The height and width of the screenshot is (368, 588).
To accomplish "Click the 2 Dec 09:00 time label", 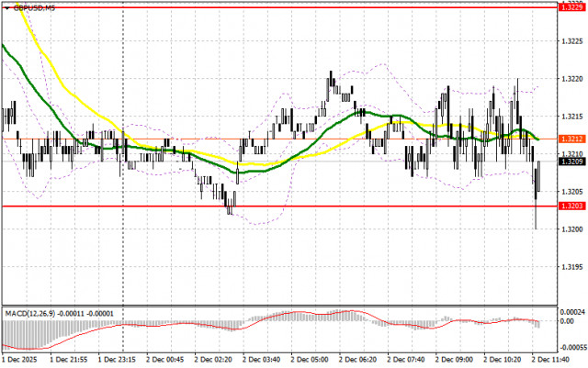I will click(x=454, y=360).
